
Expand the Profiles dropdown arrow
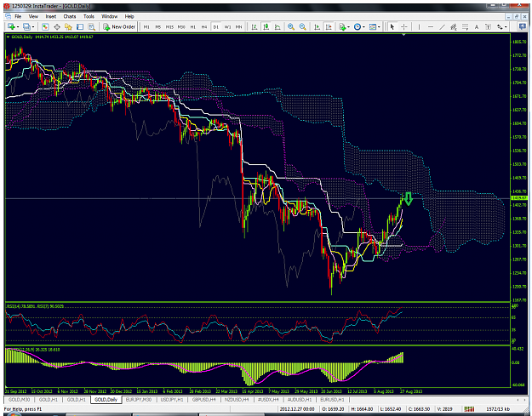tap(33, 26)
